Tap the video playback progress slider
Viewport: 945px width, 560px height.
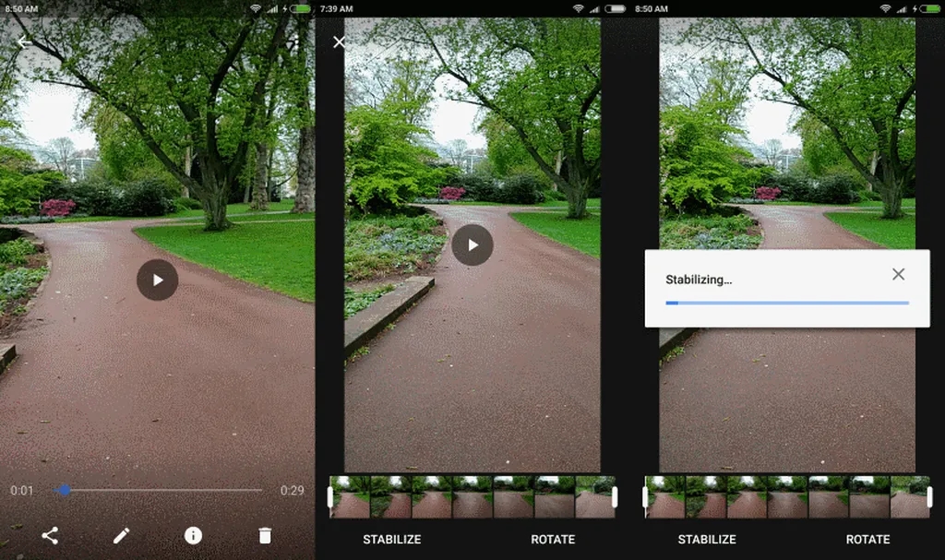click(x=63, y=490)
